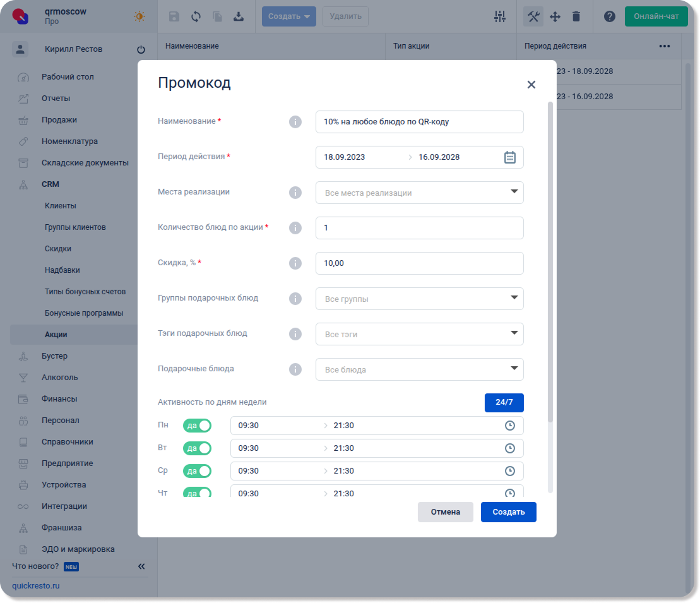Open Клиенты in the CRM sidebar menu
Screen dimensions: 700x603
click(x=61, y=206)
